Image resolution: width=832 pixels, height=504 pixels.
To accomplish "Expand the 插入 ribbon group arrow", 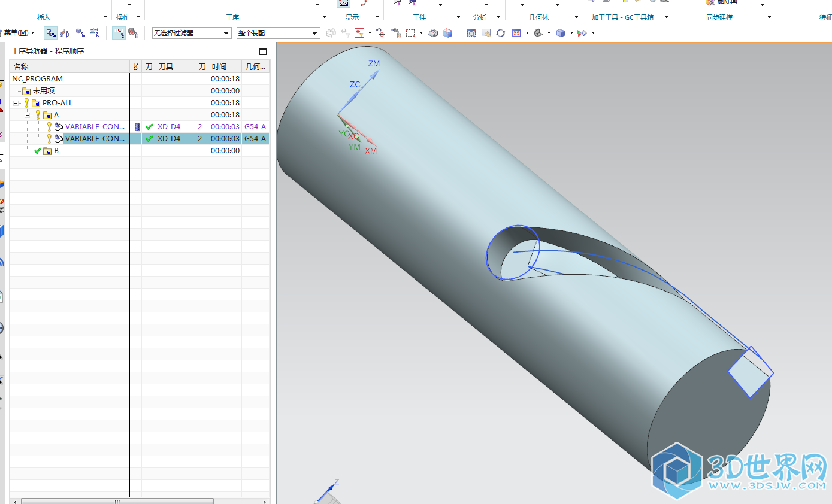I will click(x=105, y=17).
